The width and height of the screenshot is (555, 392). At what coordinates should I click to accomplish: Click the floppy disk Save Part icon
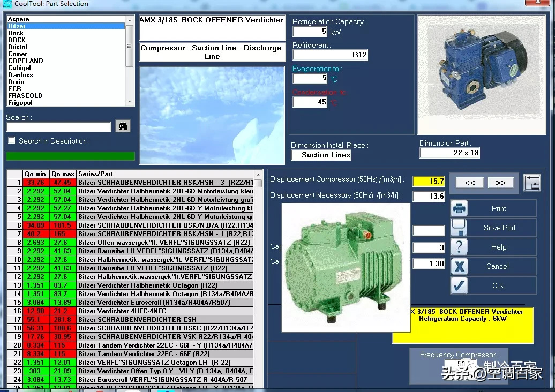pos(459,228)
